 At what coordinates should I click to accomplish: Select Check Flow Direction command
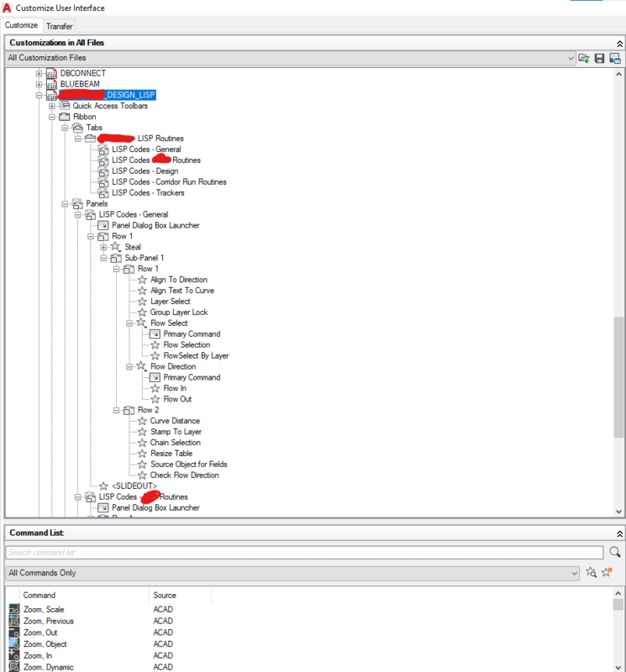[184, 475]
